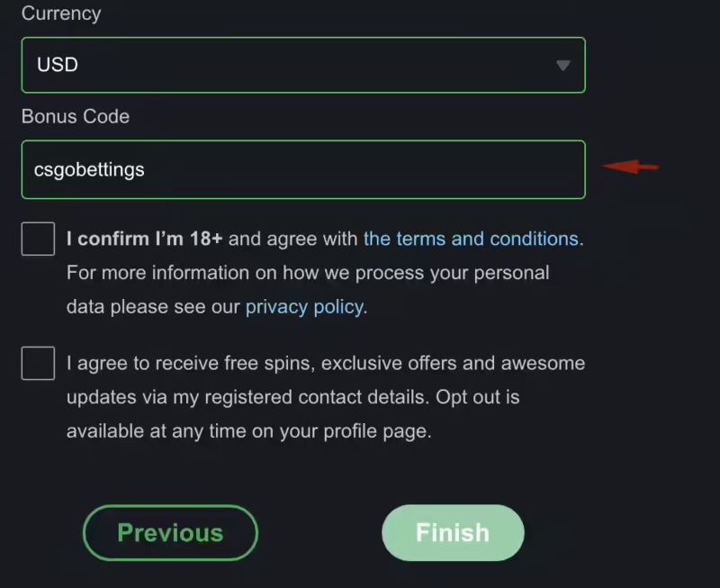This screenshot has width=720, height=588.
Task: Enable the free spins offers checkbox
Action: (38, 364)
